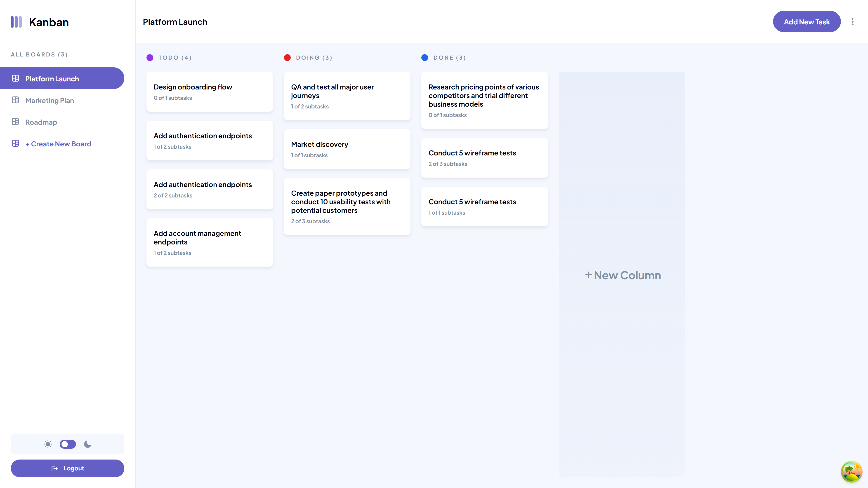Add a column via + New Column
Screen dimensions: 868x488
[623, 275]
